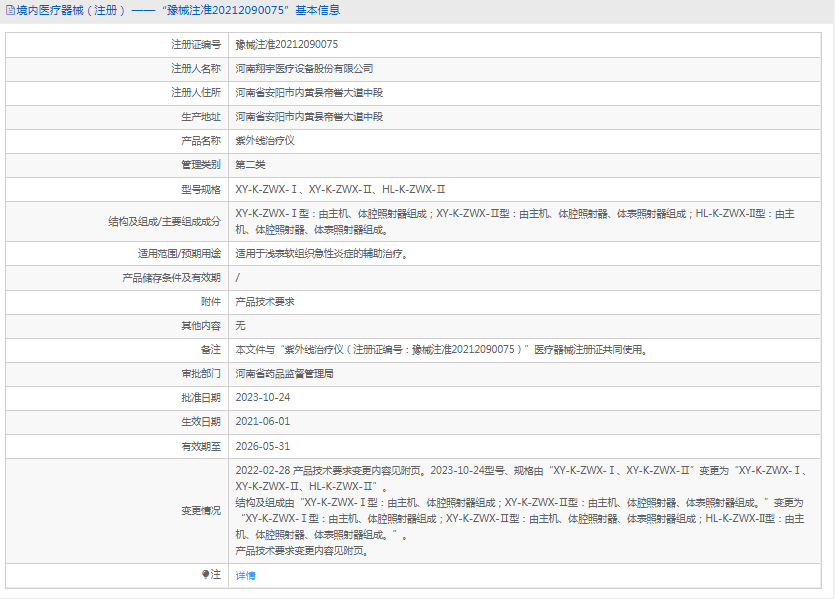Viewport: 835px width, 599px height.
Task: Click the slash value in storage conditions row
Action: tap(238, 277)
